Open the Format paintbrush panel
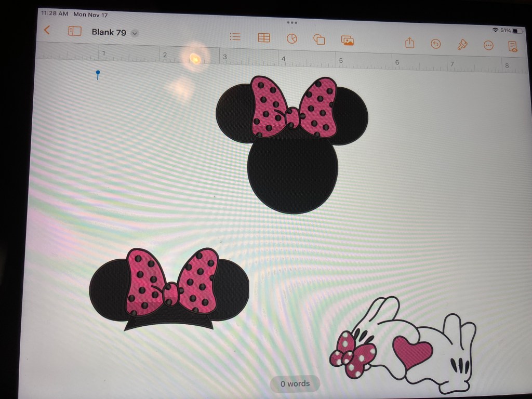532x399 pixels. 462,45
